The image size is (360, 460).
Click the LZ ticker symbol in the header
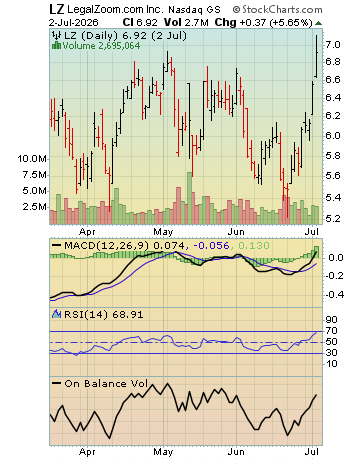coord(56,10)
